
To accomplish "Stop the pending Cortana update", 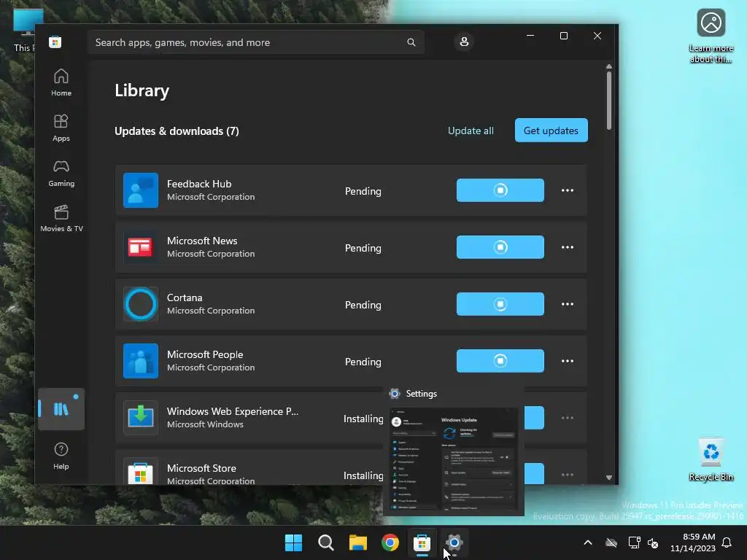I will pyautogui.click(x=500, y=304).
